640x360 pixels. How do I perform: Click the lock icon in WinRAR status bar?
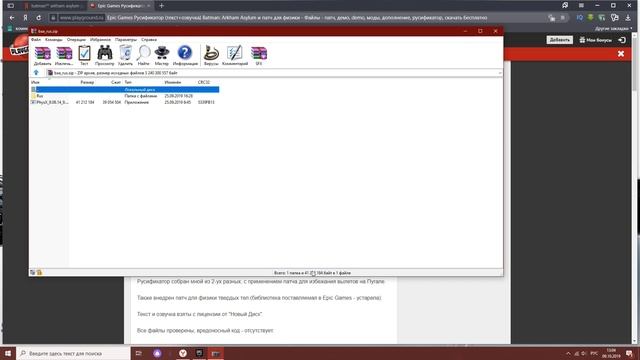(39, 272)
